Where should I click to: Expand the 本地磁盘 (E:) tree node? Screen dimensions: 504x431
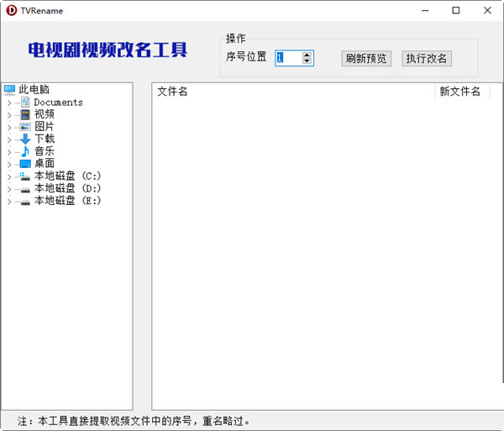tap(9, 202)
